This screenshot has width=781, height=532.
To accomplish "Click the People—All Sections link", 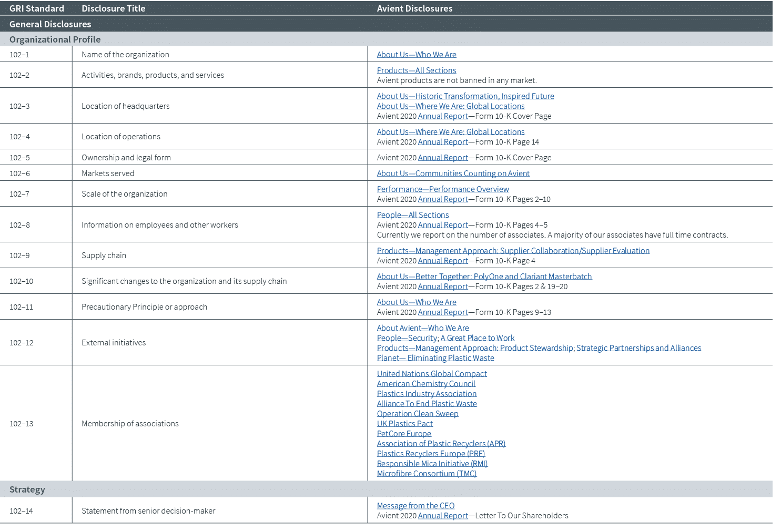I will [413, 214].
